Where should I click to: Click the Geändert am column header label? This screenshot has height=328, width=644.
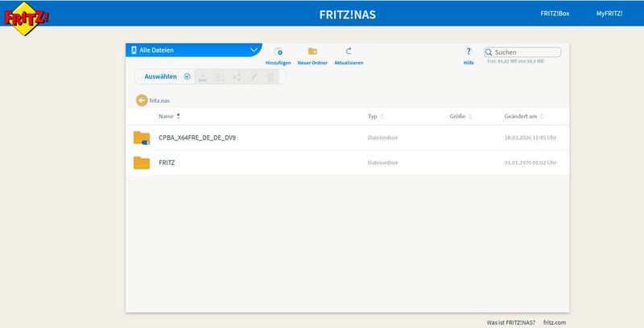[521, 117]
